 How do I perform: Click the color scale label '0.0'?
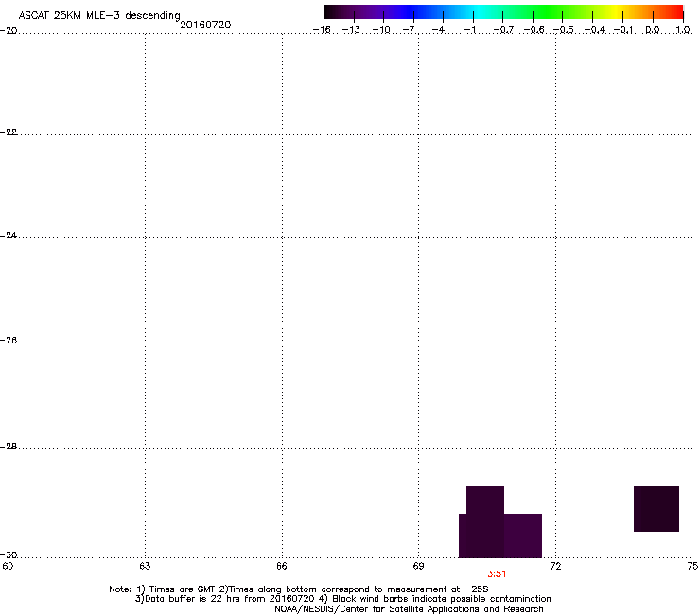(x=653, y=30)
